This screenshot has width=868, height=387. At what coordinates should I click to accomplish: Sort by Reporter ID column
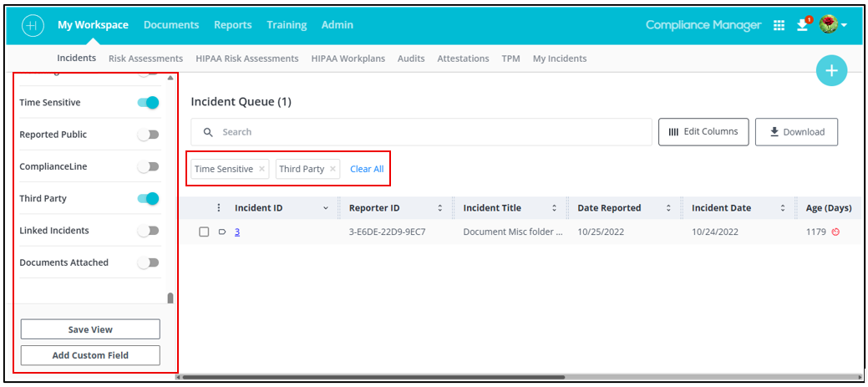(x=439, y=209)
